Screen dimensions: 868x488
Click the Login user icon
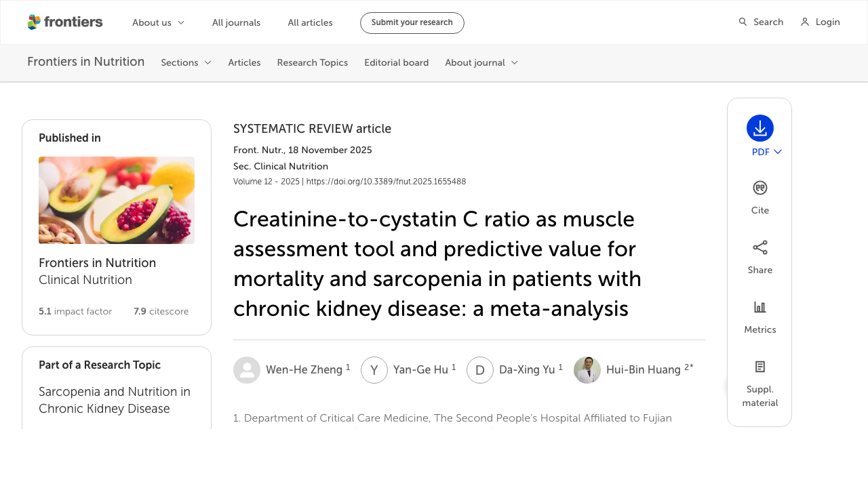pos(805,22)
